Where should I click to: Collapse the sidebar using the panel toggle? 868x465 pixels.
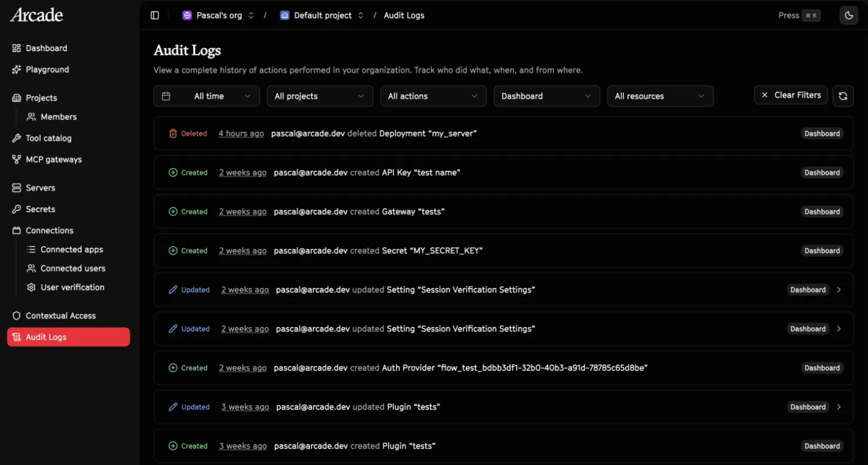[x=155, y=15]
